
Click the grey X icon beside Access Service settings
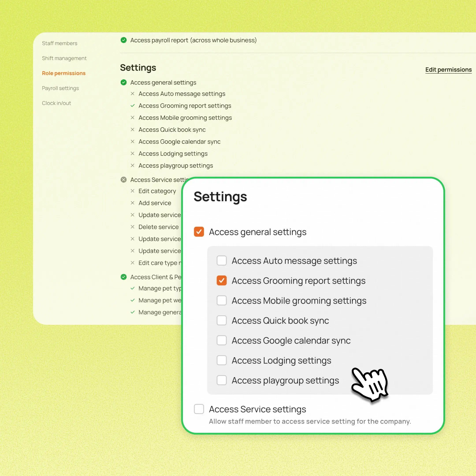pos(124,180)
